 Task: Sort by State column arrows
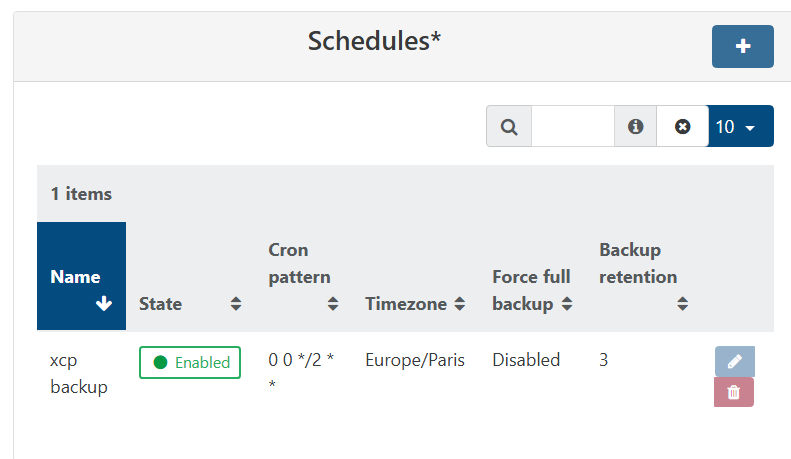coord(236,304)
